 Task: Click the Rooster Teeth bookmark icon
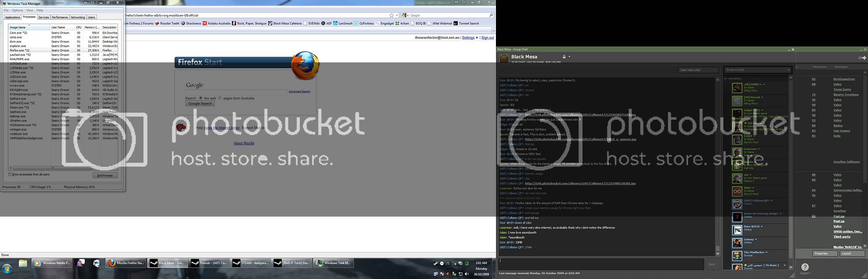click(157, 24)
